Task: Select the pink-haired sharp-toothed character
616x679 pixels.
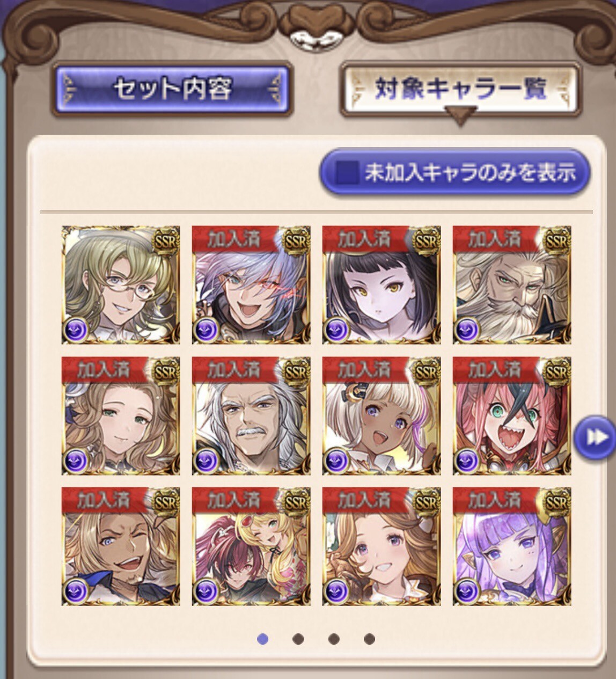Action: [x=512, y=415]
